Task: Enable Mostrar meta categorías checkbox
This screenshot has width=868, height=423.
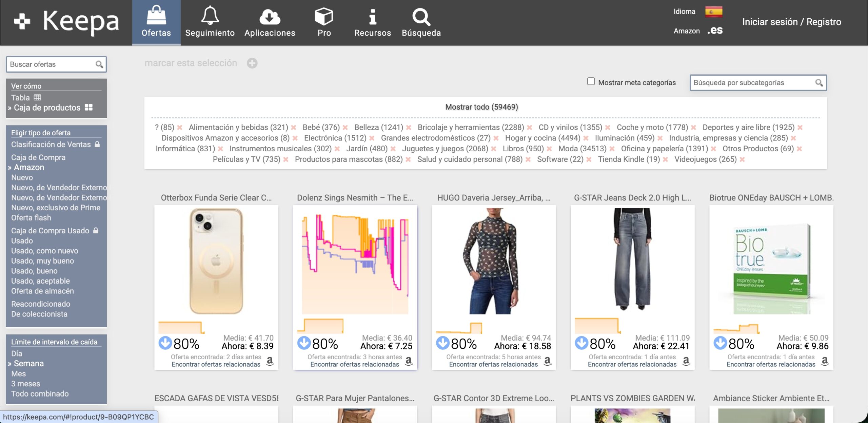Action: [x=591, y=81]
